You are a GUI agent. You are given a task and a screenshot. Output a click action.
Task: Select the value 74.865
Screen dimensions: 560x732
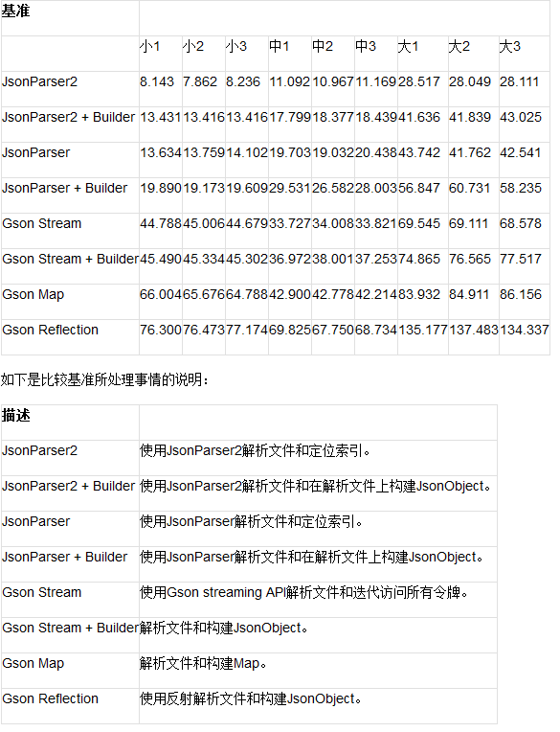point(418,259)
